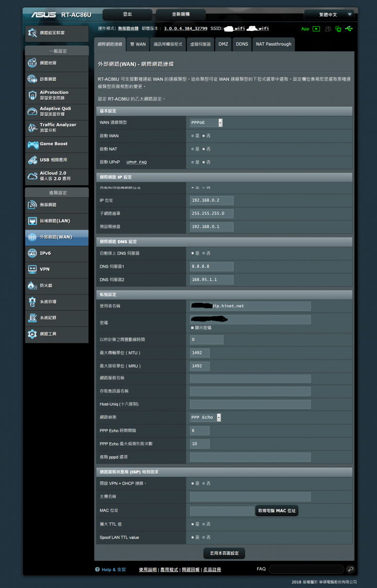
Task: Click the 重新開機 reboot button
Action: point(181,14)
